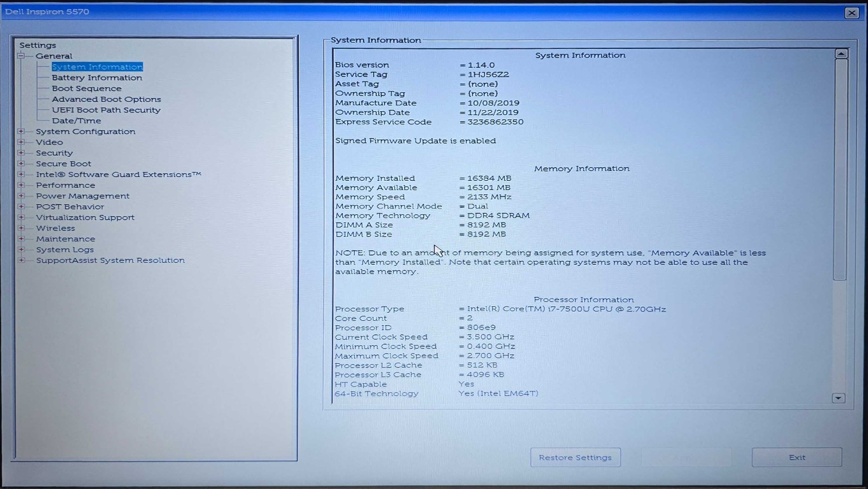Click the scroll down arrow
Screen dimensions: 868x489
tap(838, 398)
